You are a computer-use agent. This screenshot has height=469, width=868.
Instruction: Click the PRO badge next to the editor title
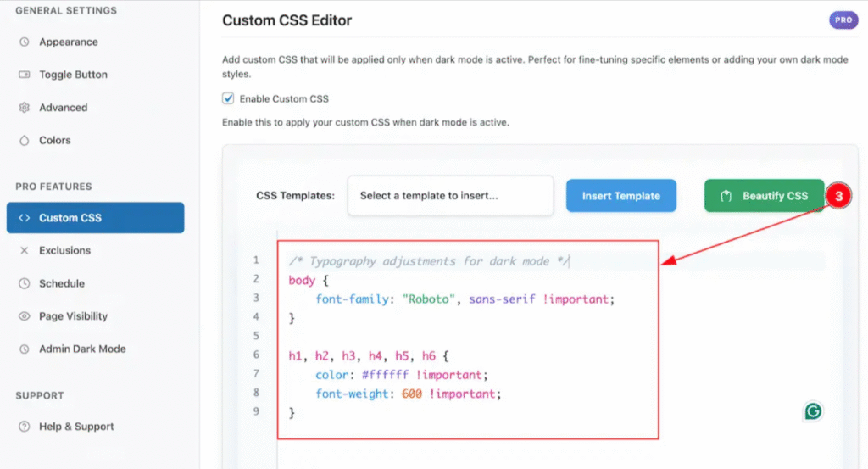[843, 20]
